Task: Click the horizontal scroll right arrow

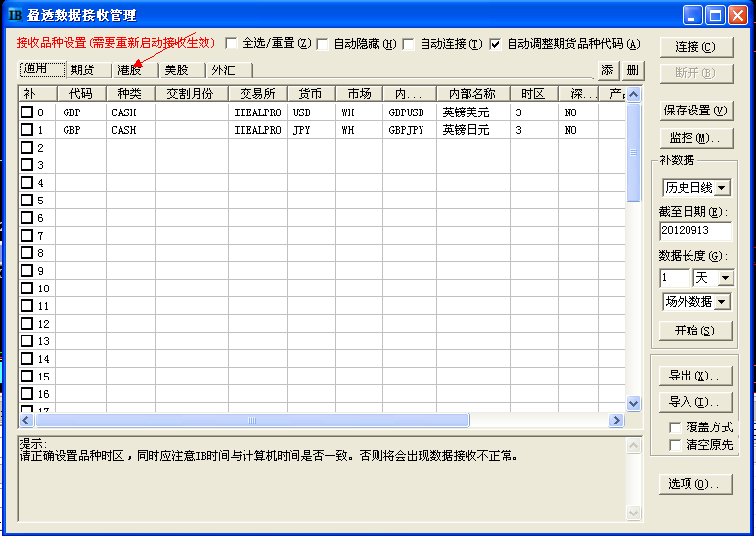Action: 616,421
